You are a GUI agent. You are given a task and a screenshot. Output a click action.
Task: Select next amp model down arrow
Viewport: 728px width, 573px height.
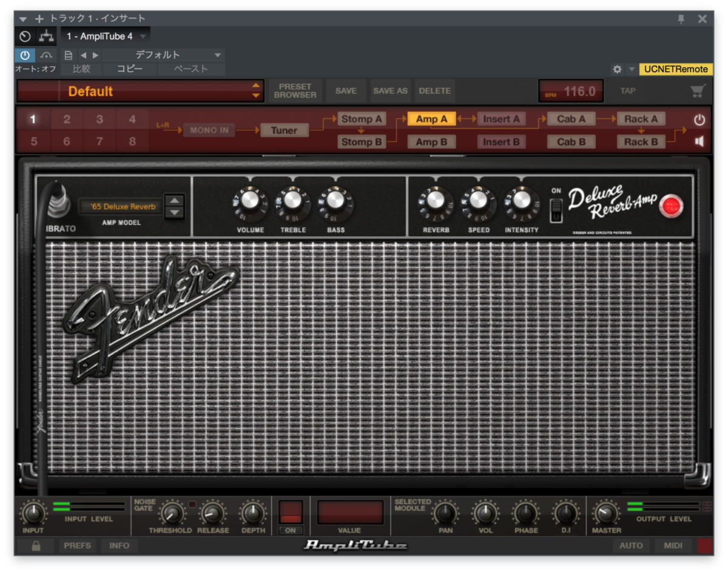click(174, 212)
